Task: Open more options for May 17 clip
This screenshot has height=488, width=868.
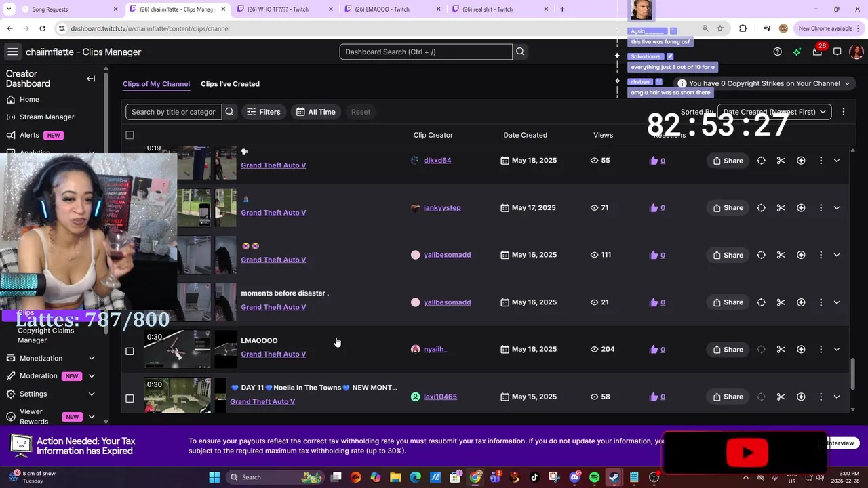Action: [821, 208]
